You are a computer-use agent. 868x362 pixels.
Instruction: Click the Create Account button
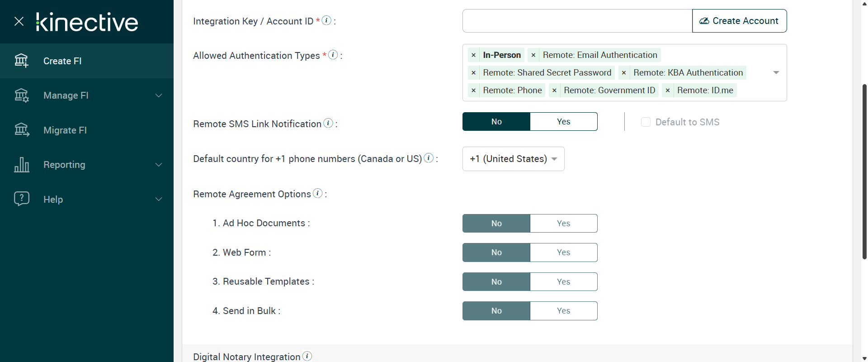point(739,21)
